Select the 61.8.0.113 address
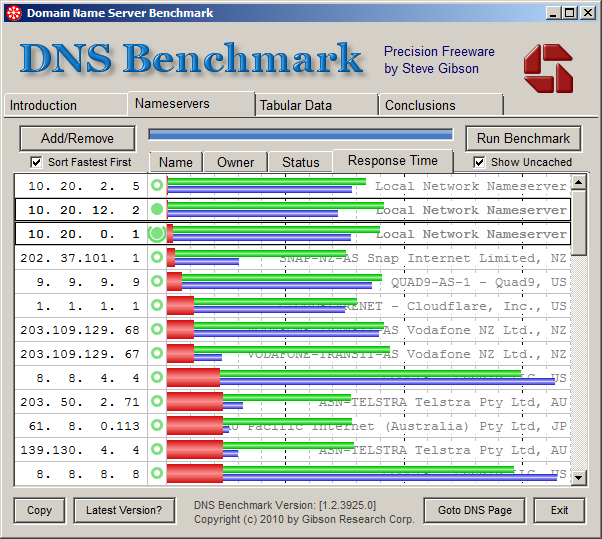Screen dimensions: 602x539 (84, 426)
